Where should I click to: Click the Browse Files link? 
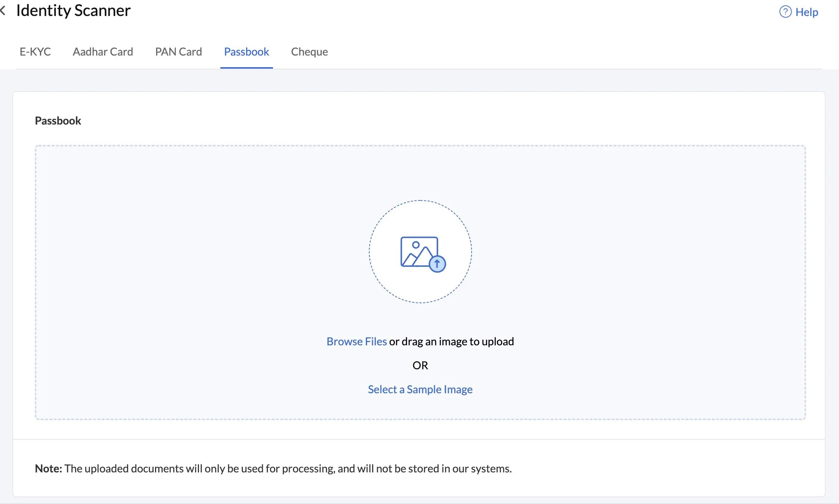pos(357,341)
